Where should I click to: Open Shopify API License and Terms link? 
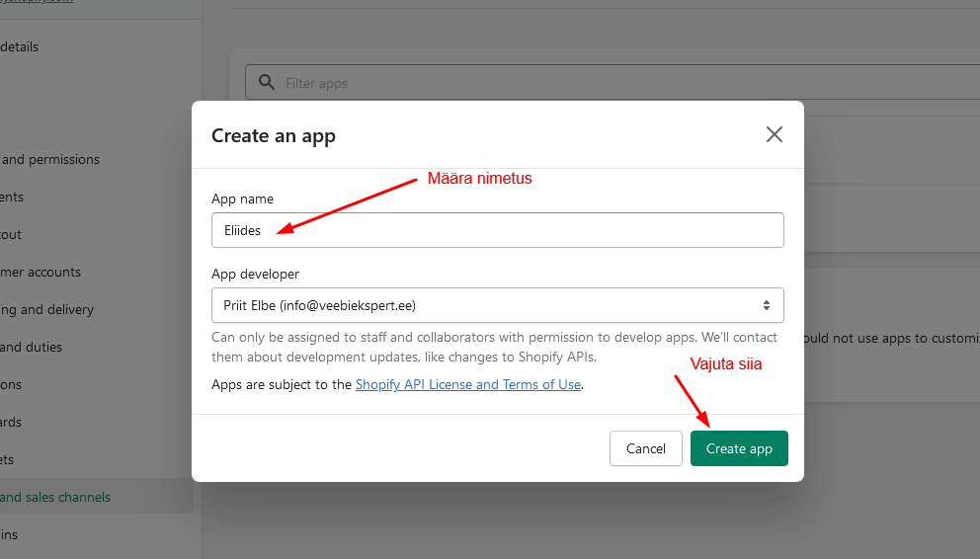[467, 384]
